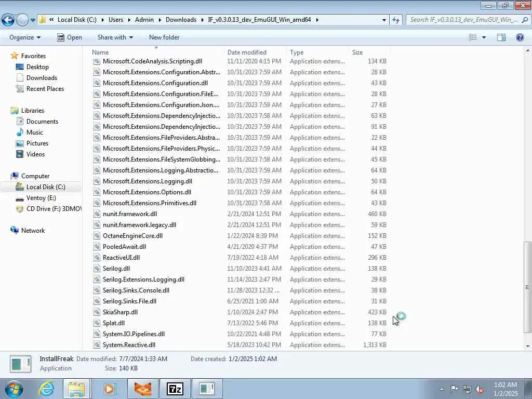The width and height of the screenshot is (532, 399).
Task: Open the InstallFreak taskbar button
Action: click(x=207, y=389)
